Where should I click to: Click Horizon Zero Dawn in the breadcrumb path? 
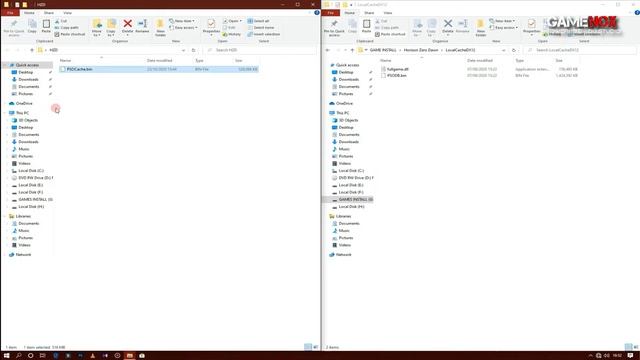[421, 50]
